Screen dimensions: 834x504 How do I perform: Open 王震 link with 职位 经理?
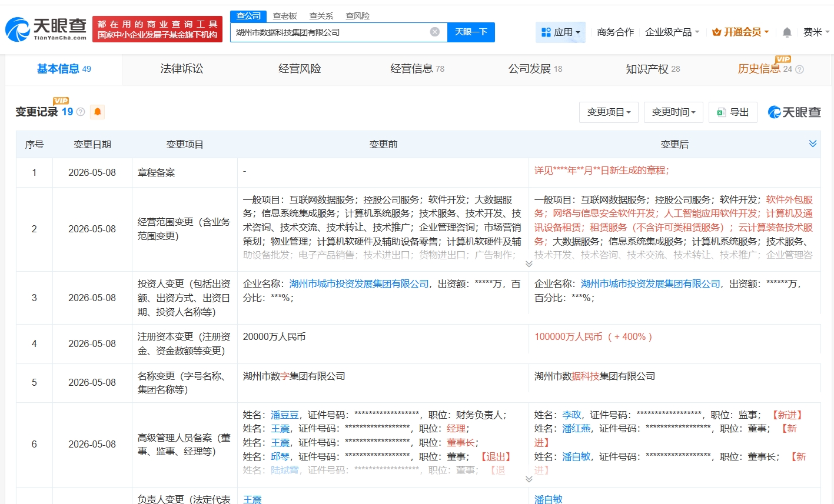pyautogui.click(x=280, y=429)
